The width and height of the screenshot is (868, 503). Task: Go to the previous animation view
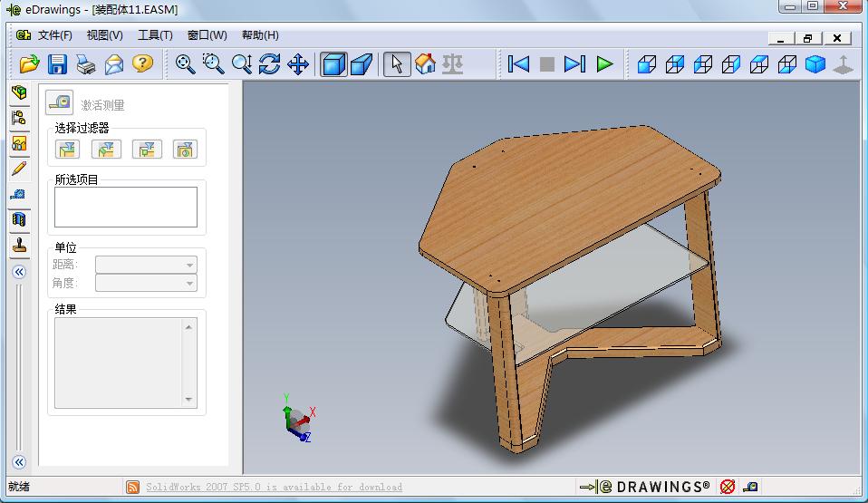[x=518, y=64]
